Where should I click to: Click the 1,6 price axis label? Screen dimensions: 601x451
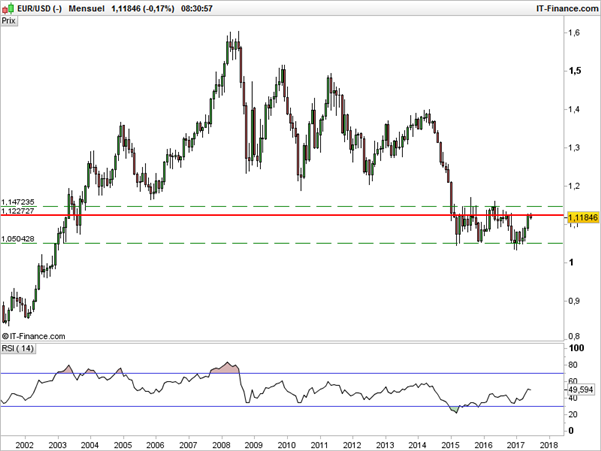[x=574, y=33]
